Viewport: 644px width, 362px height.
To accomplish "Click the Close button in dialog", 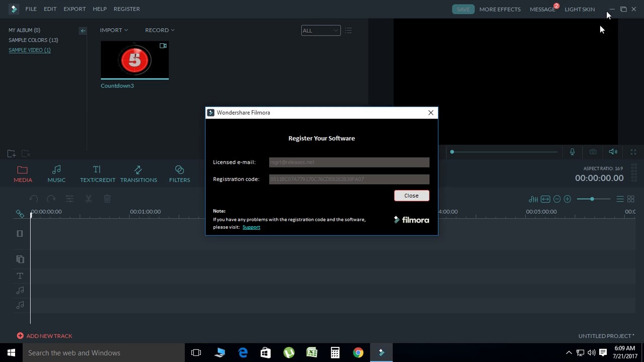I will coord(412,196).
